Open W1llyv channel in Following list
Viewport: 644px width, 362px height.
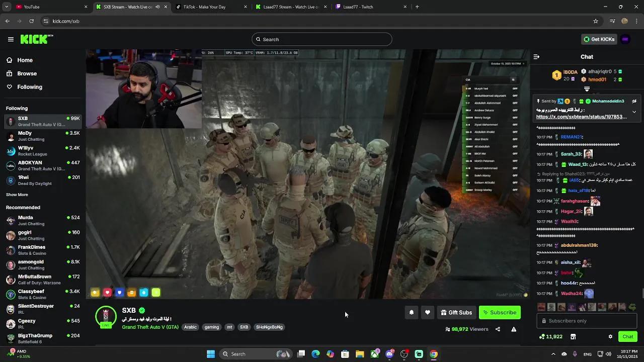coord(43,151)
